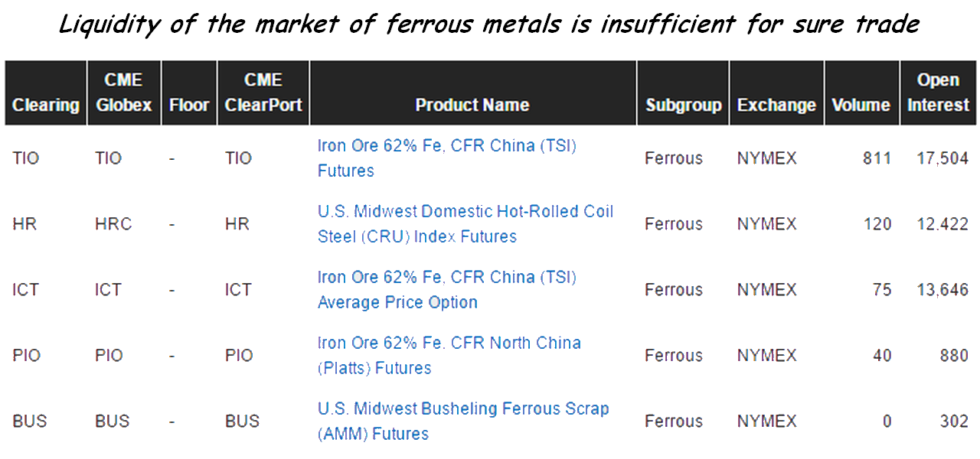
Task: Click the 17,504 open interest value
Action: pyautogui.click(x=942, y=158)
